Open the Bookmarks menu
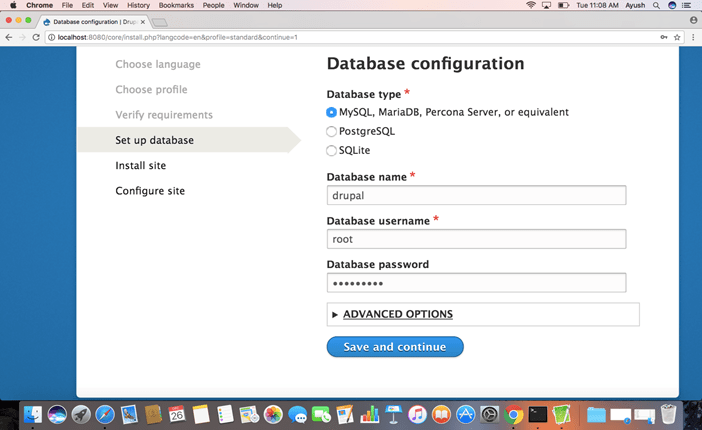 tap(176, 5)
